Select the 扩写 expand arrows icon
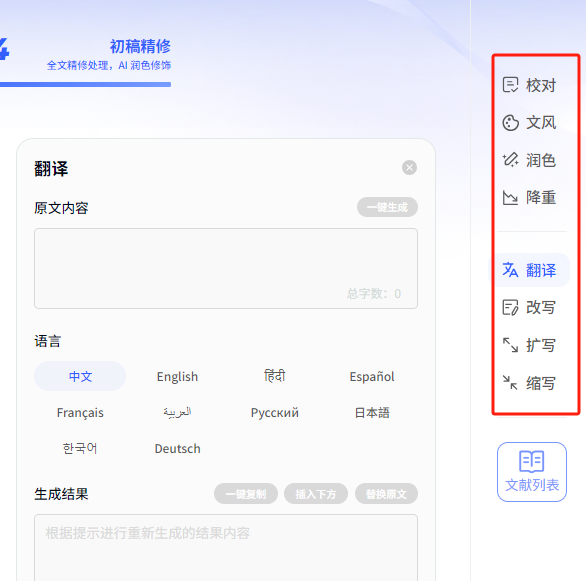Viewport: 586px width, 581px height. pyautogui.click(x=510, y=345)
